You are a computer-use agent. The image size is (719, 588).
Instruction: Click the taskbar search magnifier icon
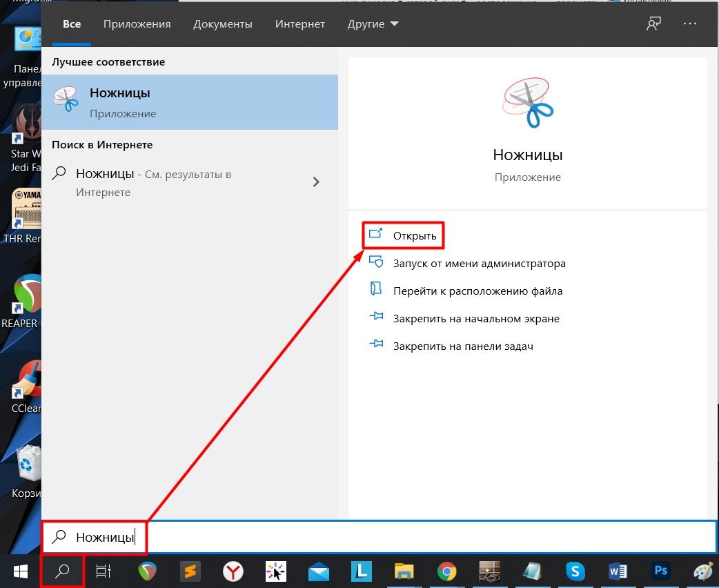pos(62,571)
